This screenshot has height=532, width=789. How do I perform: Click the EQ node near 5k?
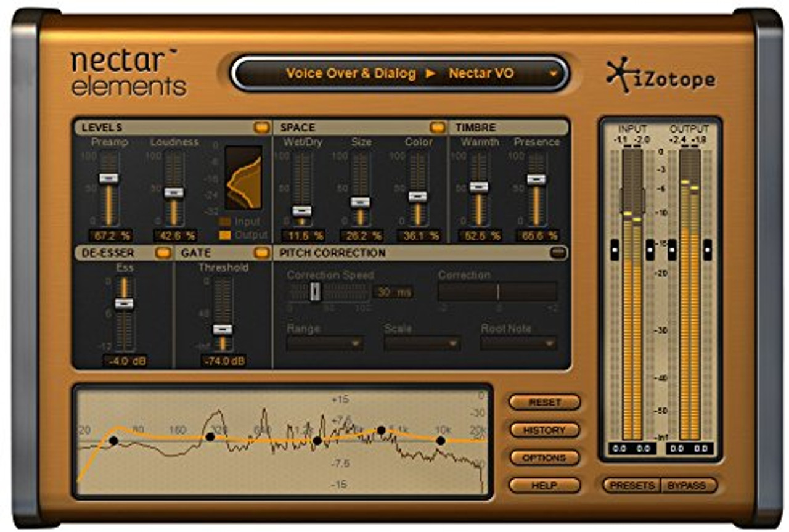[381, 430]
